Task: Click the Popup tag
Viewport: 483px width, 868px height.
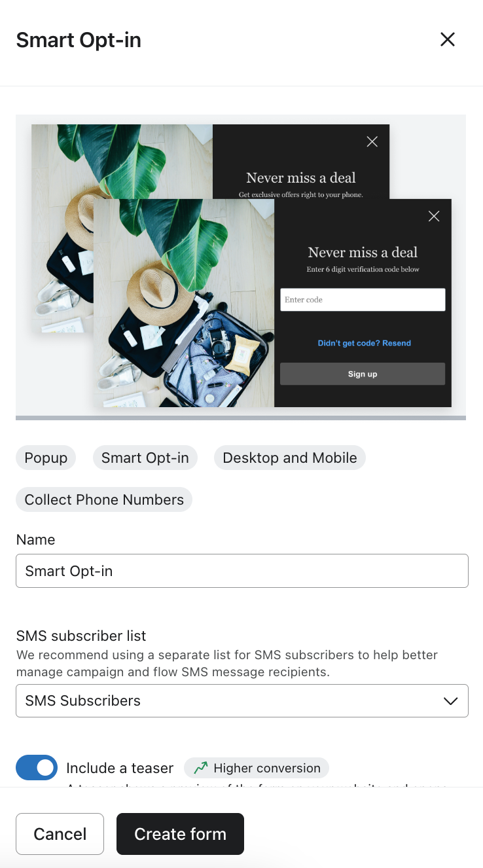Action: pos(46,458)
